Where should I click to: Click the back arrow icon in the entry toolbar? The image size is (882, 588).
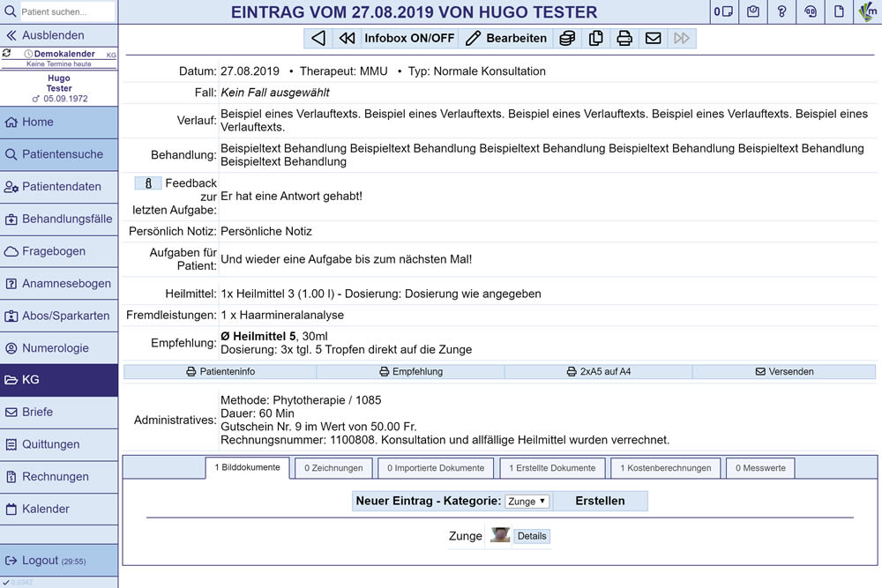(318, 38)
